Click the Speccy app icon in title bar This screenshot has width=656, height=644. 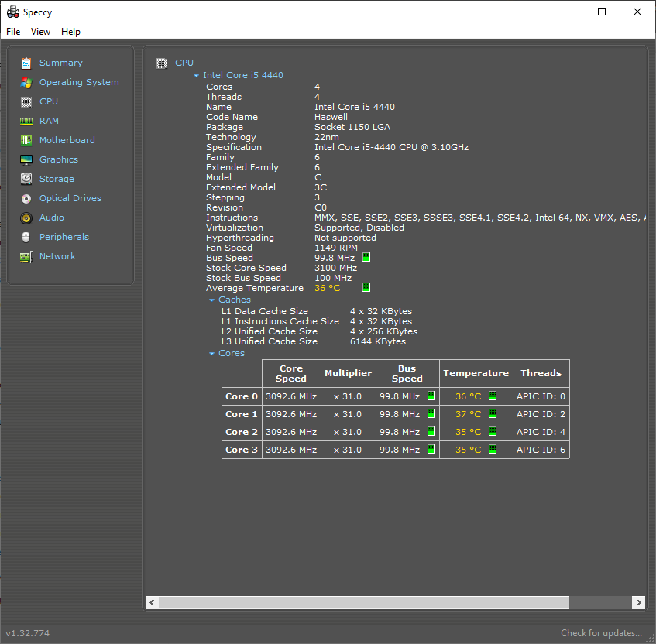click(13, 12)
